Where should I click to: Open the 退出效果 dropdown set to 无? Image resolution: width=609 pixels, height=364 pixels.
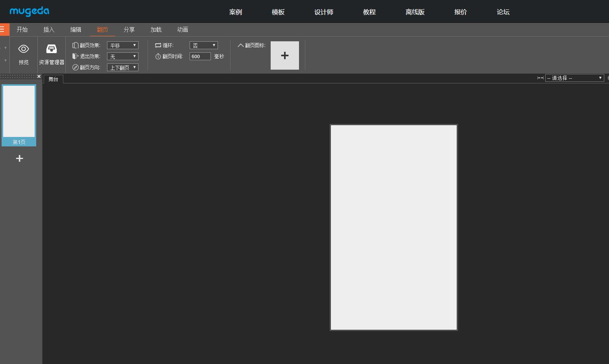[x=123, y=56]
